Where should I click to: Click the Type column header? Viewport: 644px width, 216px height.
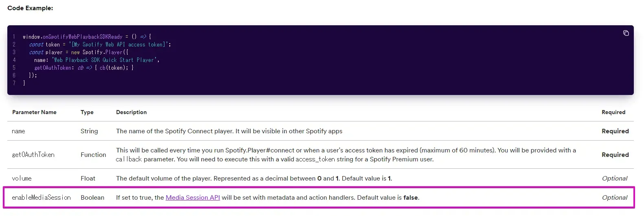coord(87,112)
